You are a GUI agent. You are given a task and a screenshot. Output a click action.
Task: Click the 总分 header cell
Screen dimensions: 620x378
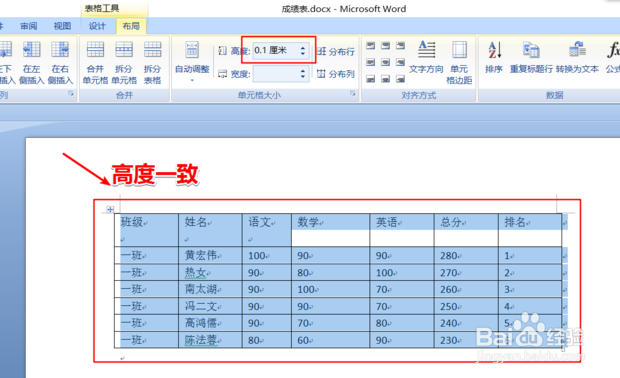click(466, 230)
